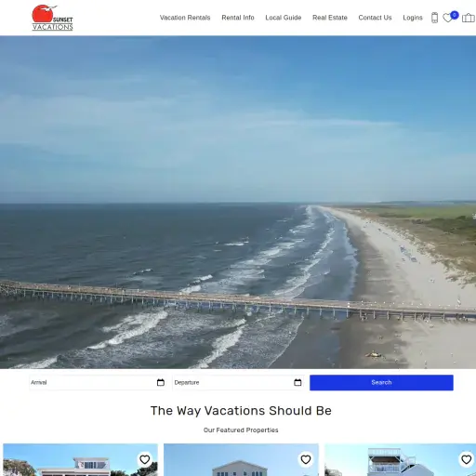Screen dimensions: 476x476
Task: Open the Logins menu item
Action: tap(413, 18)
